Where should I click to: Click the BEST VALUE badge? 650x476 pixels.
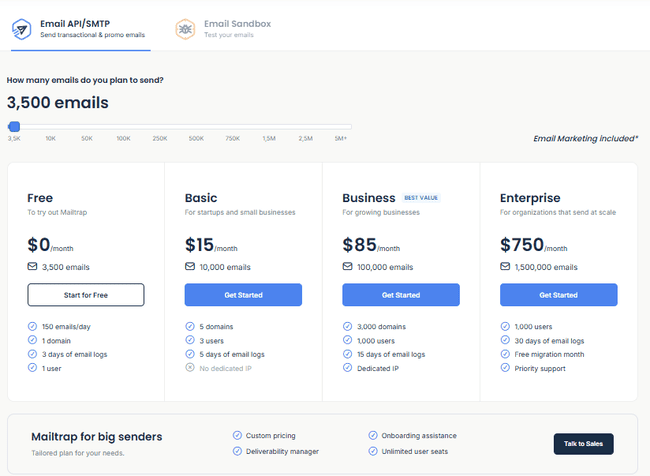pyautogui.click(x=421, y=198)
